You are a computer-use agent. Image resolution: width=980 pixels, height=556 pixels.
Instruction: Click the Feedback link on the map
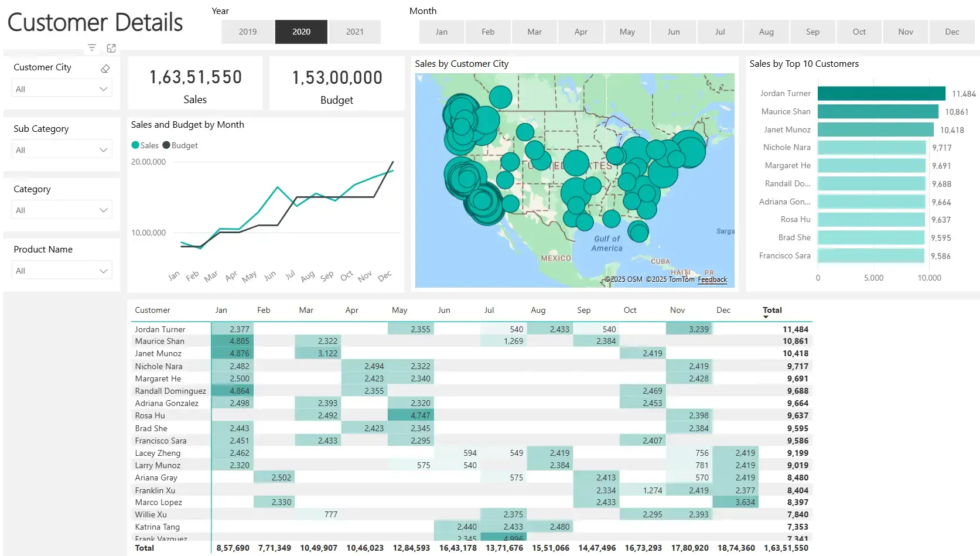(x=712, y=279)
